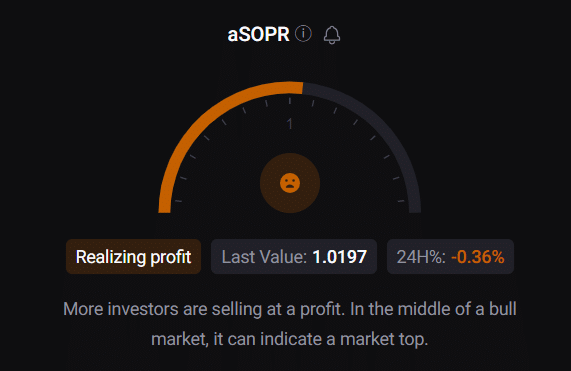
Task: Click the "indicate a market top" text line
Action: (x=290, y=339)
